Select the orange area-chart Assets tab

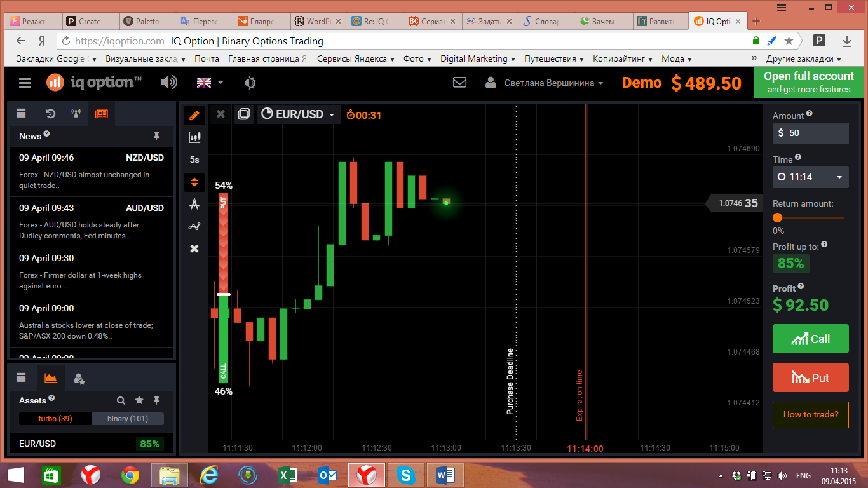tap(51, 377)
